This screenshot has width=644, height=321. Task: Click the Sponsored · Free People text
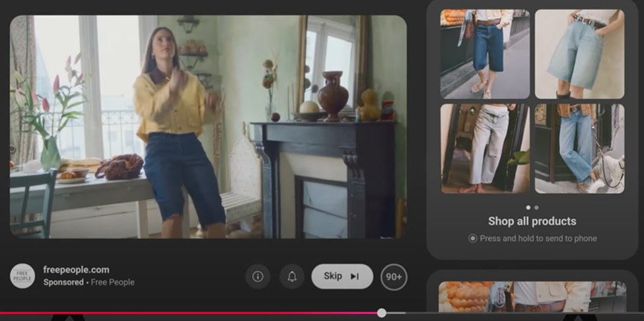coord(89,283)
